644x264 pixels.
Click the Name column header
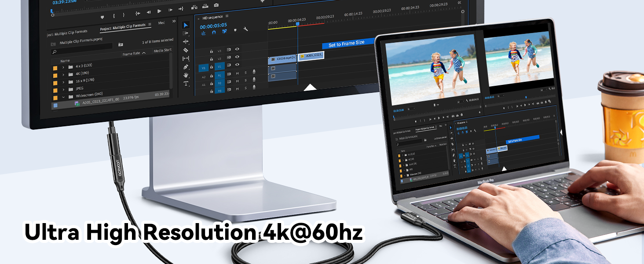point(65,61)
